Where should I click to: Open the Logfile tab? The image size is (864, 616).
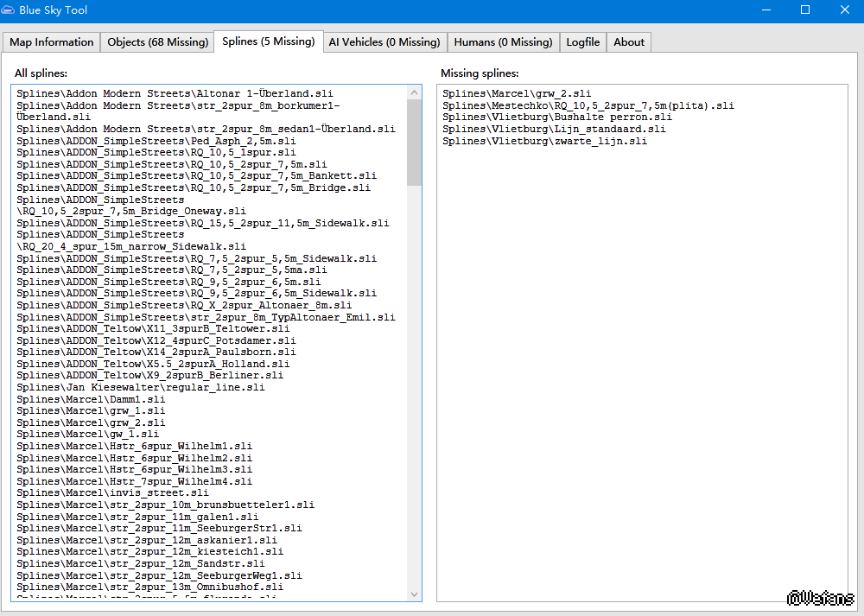click(583, 42)
